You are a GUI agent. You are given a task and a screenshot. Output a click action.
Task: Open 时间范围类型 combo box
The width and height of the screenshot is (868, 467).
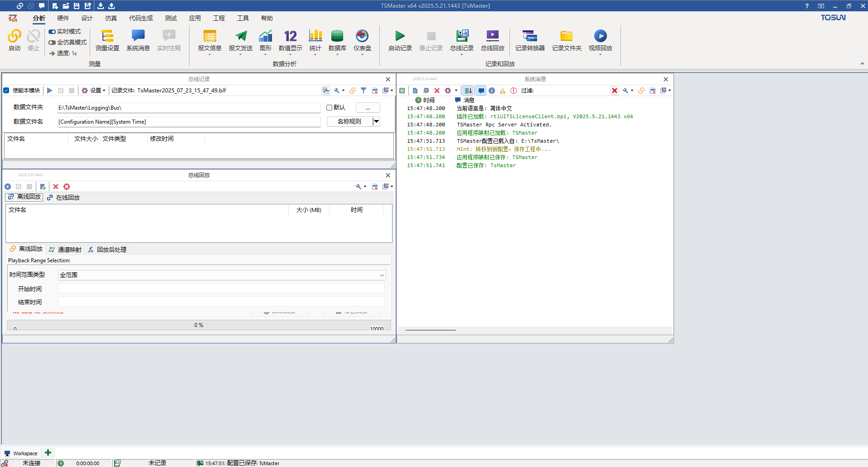tap(222, 275)
